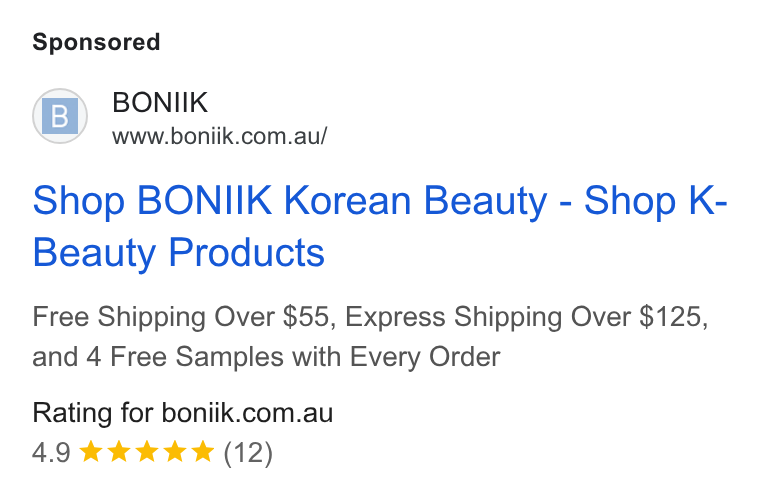
Task: Click the word 'Korean' in the headline
Action: (347, 200)
